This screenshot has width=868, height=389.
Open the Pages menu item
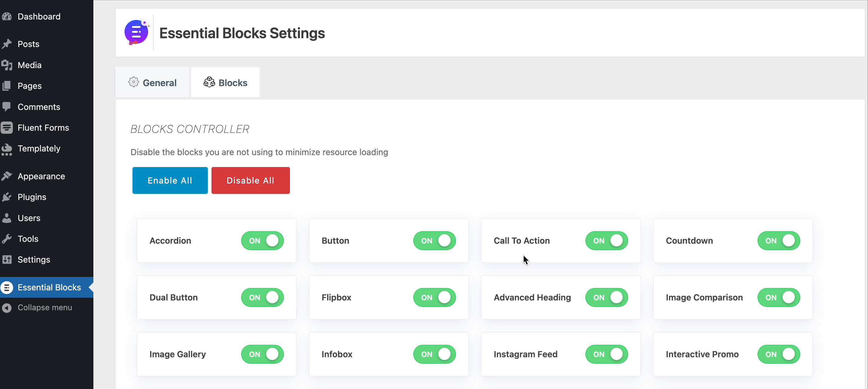pos(46,85)
